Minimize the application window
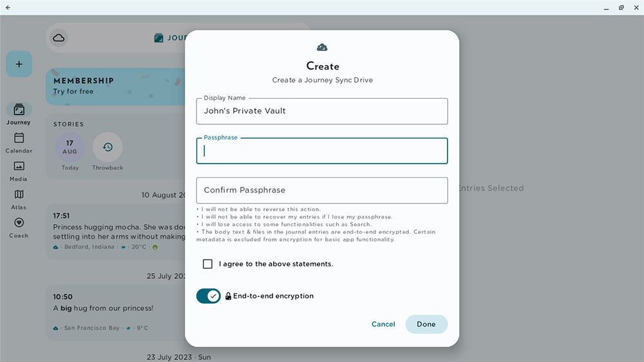 [x=606, y=7]
